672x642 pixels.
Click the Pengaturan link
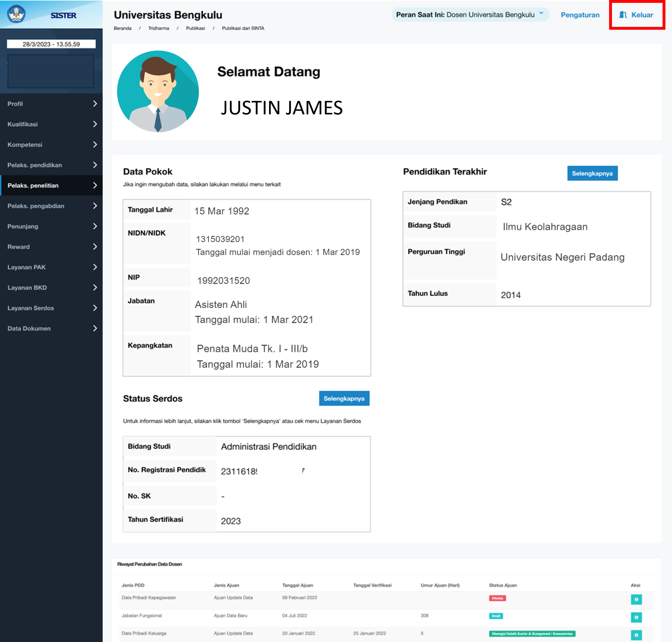click(x=580, y=15)
